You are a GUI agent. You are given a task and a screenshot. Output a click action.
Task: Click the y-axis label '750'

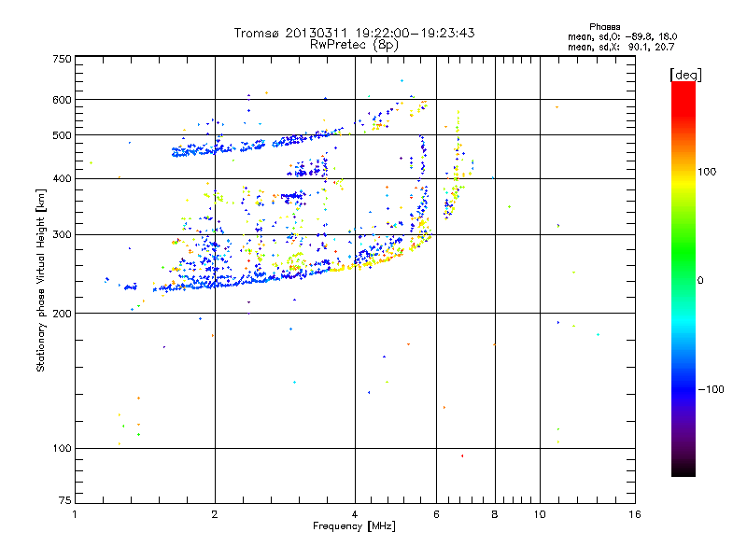point(62,59)
